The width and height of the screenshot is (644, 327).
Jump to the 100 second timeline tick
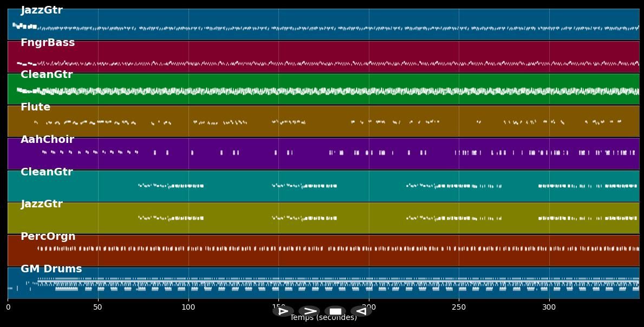click(188, 307)
